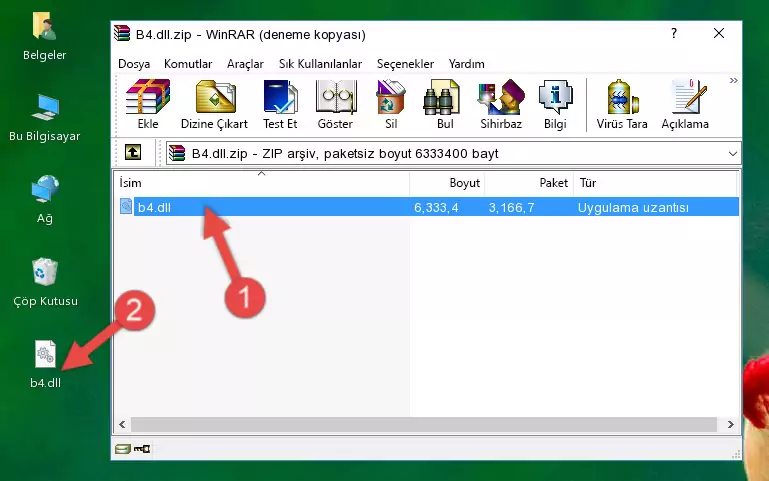Open the Açıklama comment tool
Screen dimensions: 769x481
(x=685, y=104)
